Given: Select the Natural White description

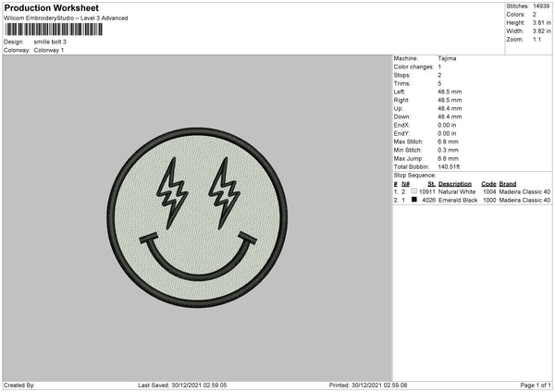Looking at the screenshot, I should tap(457, 192).
